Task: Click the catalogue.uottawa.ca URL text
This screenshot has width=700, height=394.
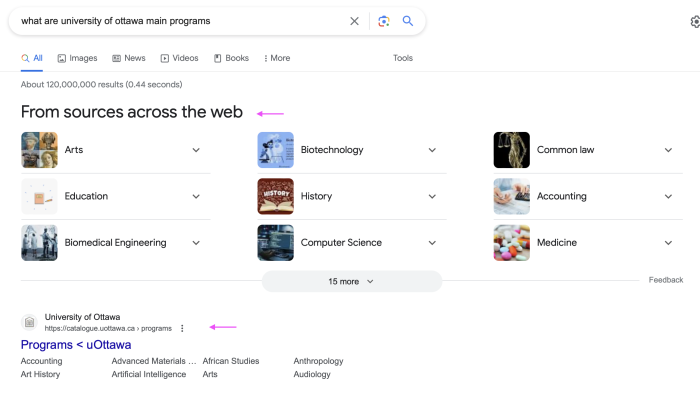Action: [x=108, y=328]
